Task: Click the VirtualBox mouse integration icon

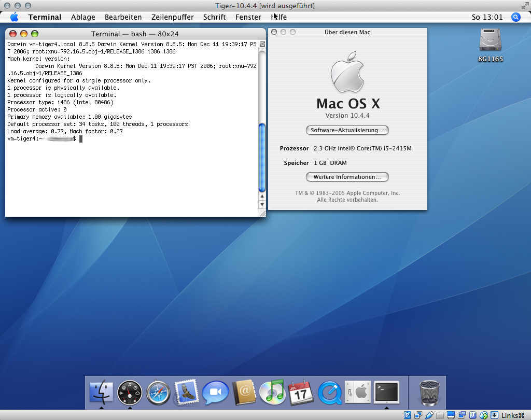Action: click(x=484, y=415)
